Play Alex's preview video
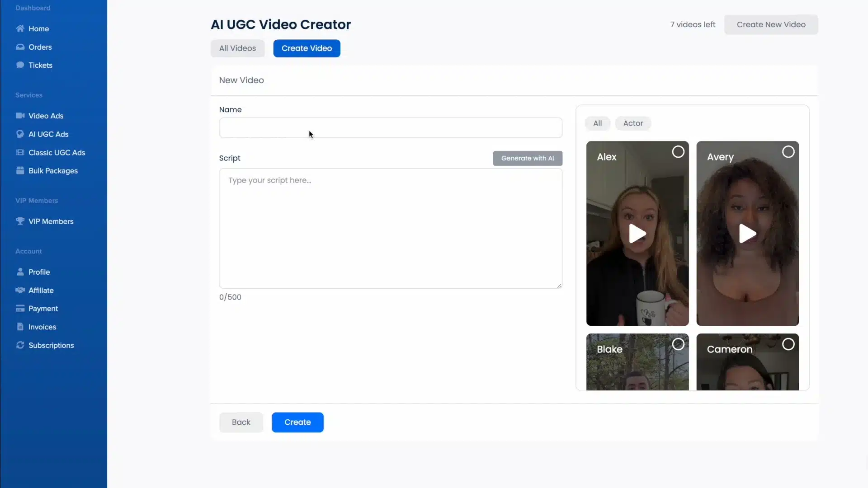The image size is (868, 488). coord(637,234)
